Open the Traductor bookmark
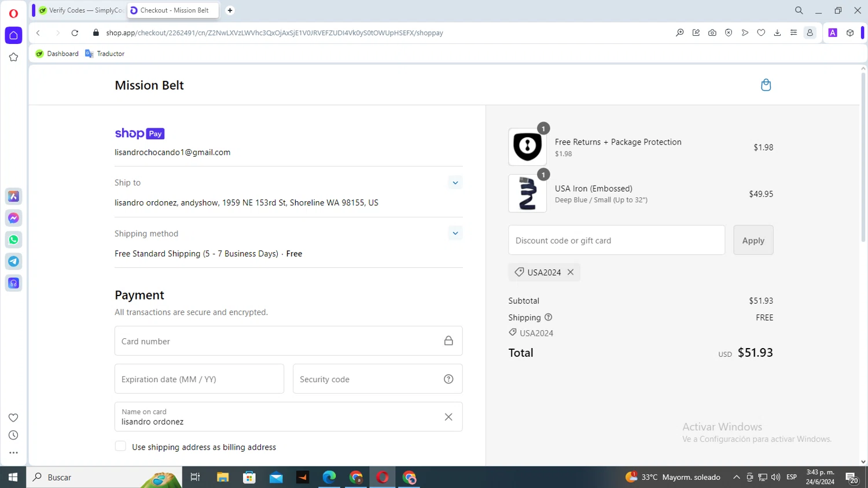Screen dimensions: 868x488 (x=105, y=54)
